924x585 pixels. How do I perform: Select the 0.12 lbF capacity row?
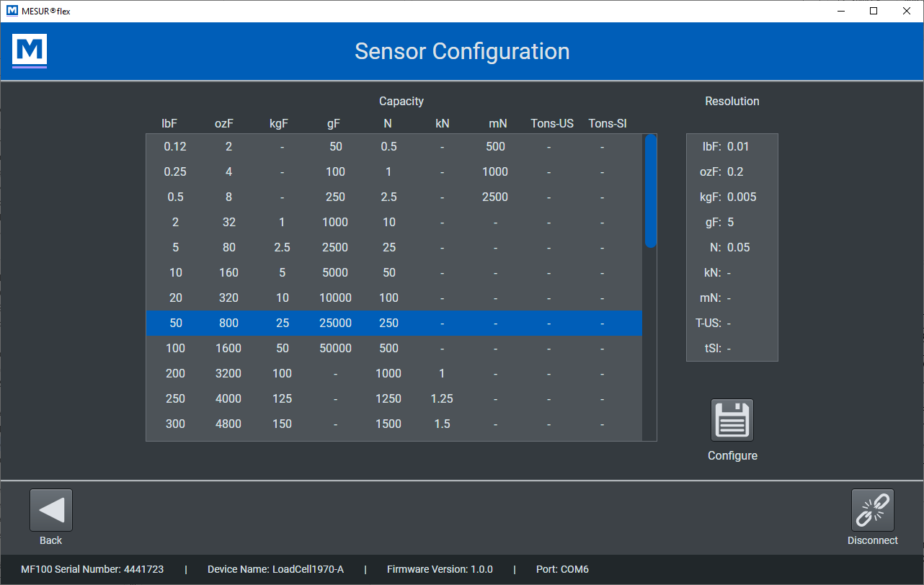(x=394, y=146)
